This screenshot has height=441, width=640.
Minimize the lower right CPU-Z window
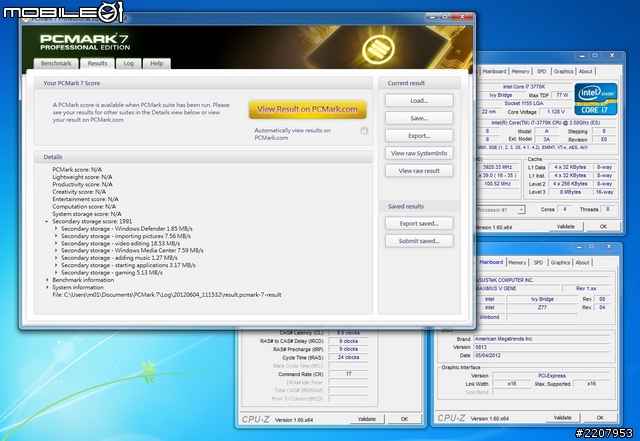(x=579, y=247)
